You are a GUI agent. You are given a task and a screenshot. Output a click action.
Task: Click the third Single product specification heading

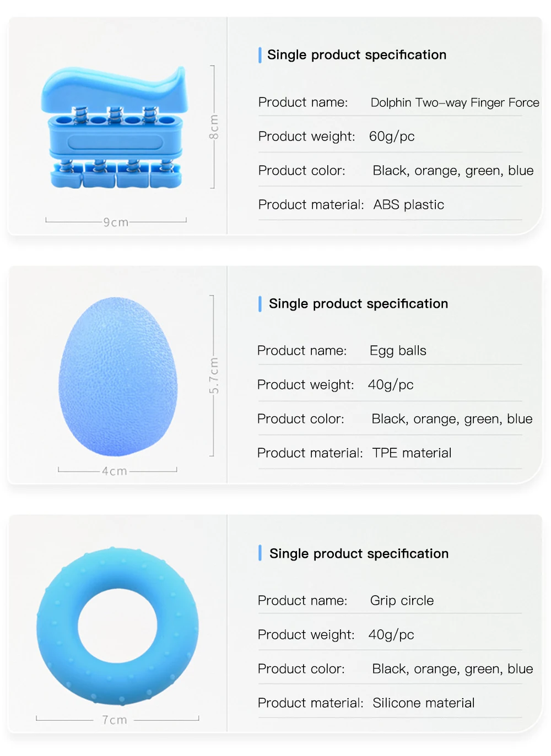359,554
